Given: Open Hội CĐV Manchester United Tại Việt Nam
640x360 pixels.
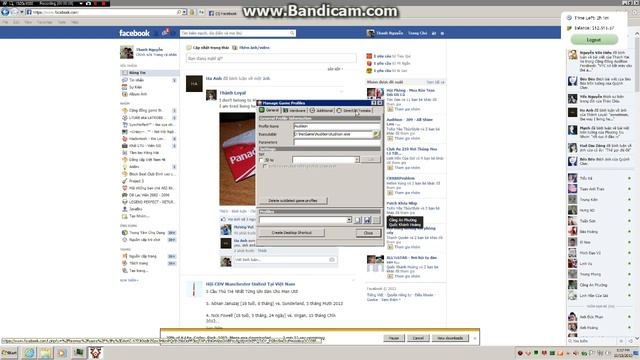Looking at the screenshot, I should 250,284.
